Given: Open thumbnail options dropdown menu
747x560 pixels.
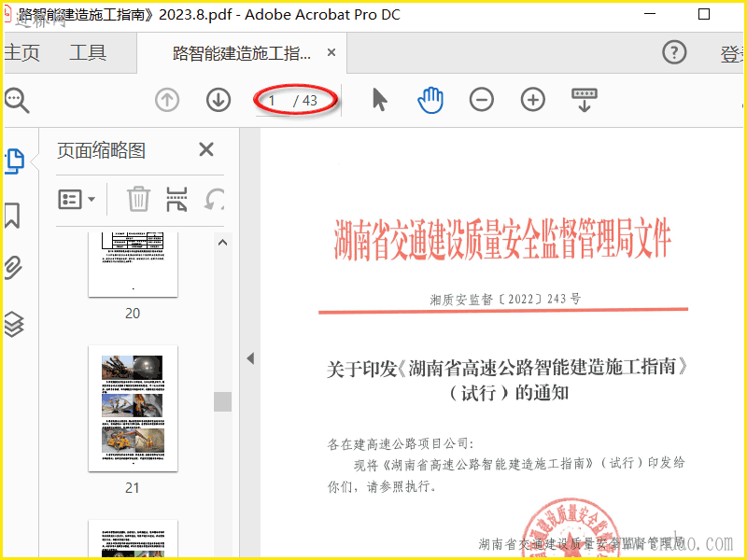Looking at the screenshot, I should (x=77, y=200).
